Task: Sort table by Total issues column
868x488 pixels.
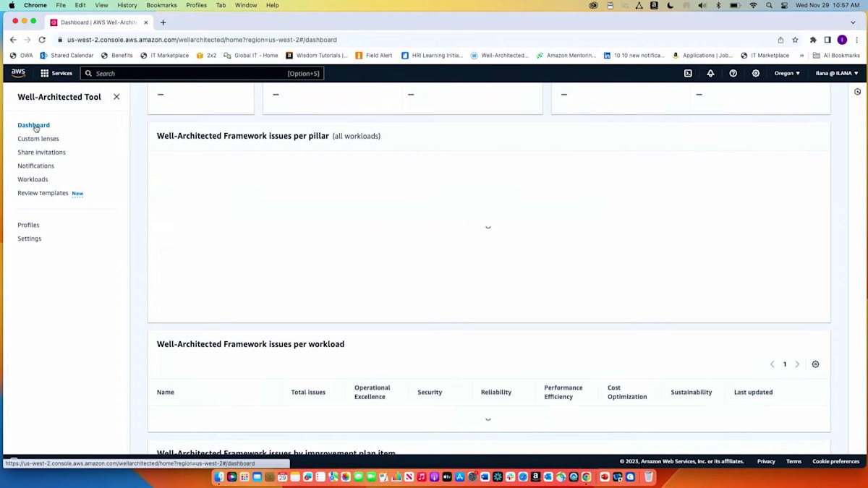Action: pyautogui.click(x=308, y=392)
